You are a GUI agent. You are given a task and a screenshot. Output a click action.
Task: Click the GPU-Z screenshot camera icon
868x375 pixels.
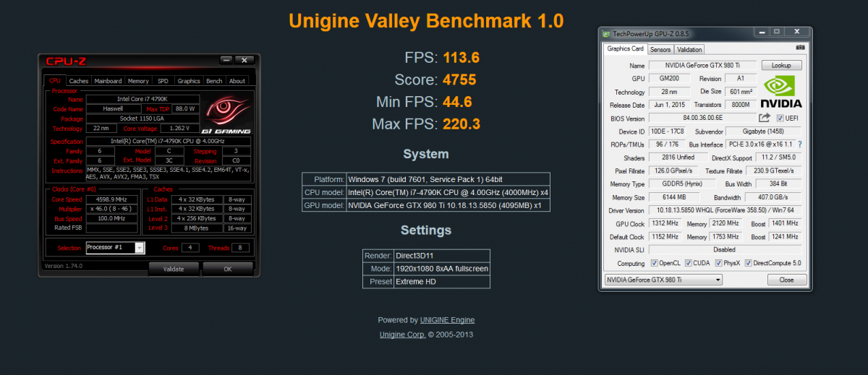point(800,48)
